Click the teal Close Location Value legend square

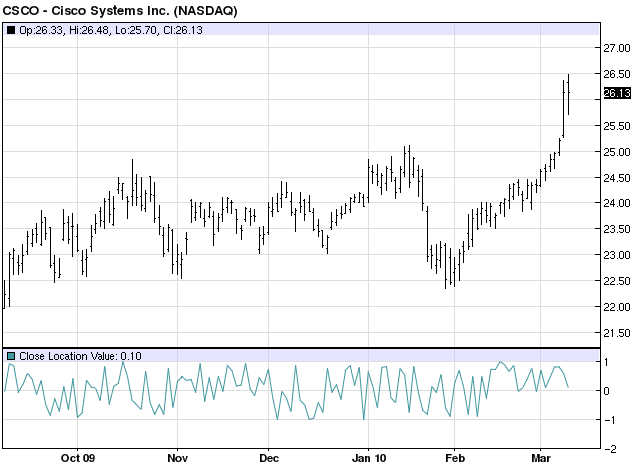[11, 356]
